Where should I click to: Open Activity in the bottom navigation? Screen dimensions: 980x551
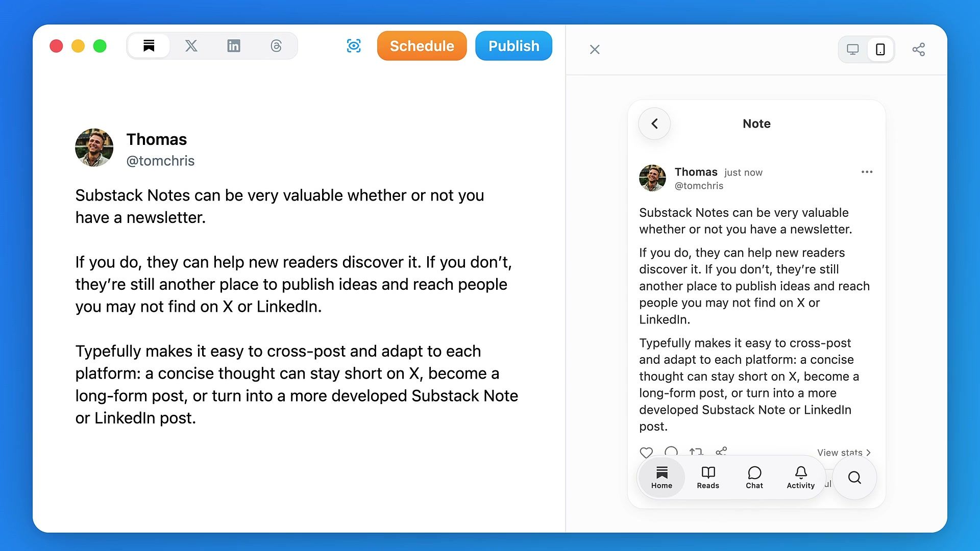(x=800, y=478)
